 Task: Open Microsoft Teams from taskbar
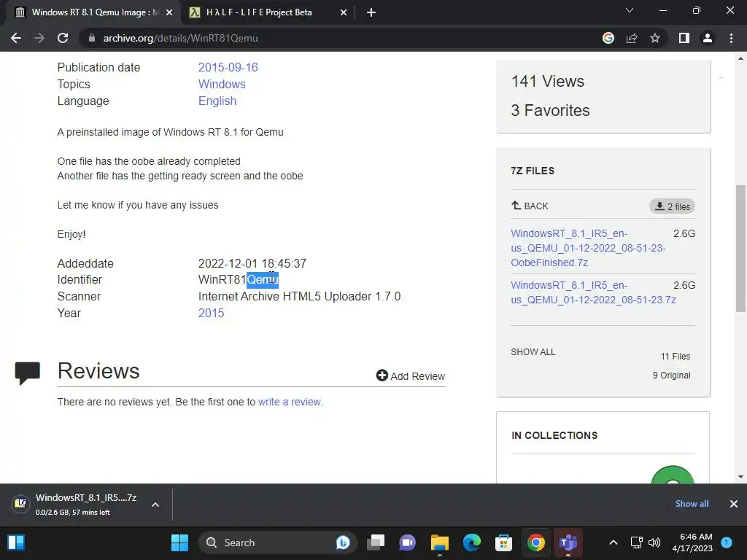[x=568, y=542]
